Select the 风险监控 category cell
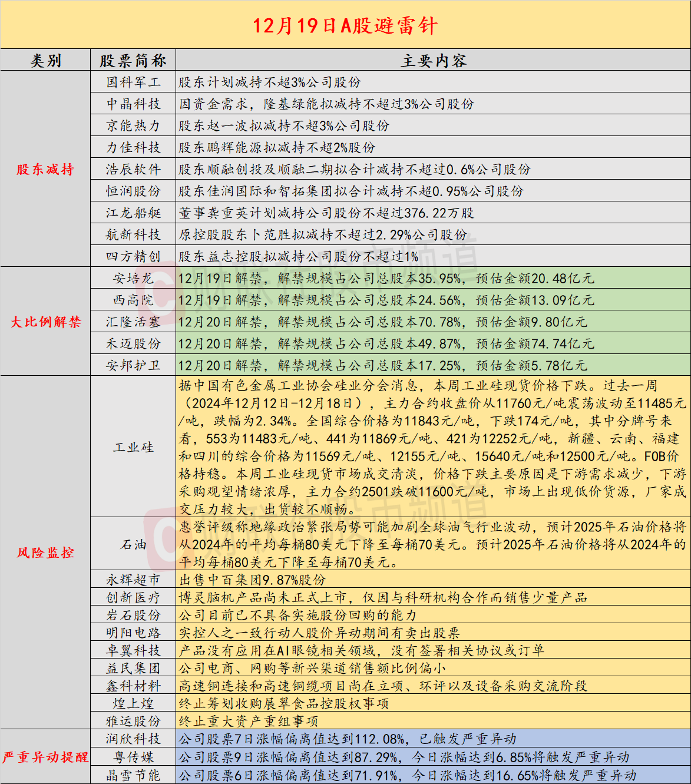Viewport: 691px width, 784px height. [x=45, y=553]
